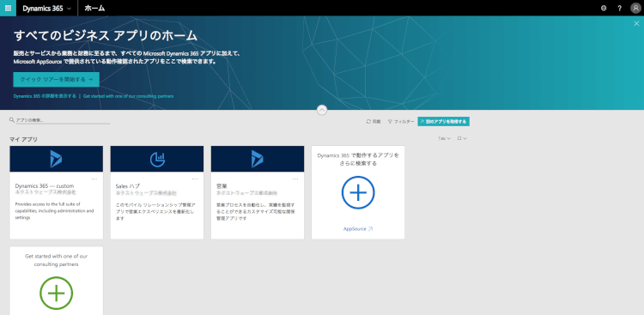The image size is (644, 315).
Task: Open the フィルター filter option
Action: coord(401,122)
